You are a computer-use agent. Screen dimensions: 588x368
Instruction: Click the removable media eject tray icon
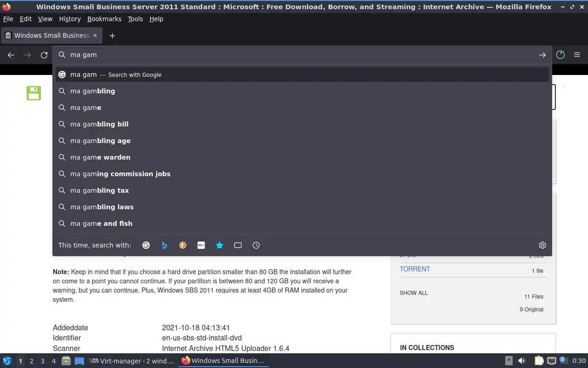point(509,361)
